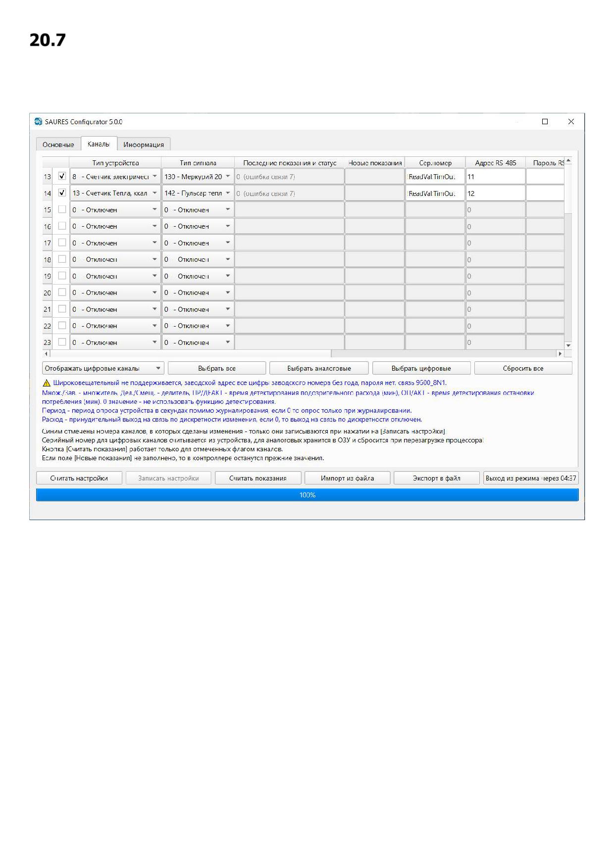
Task: Enable channel 21 checkbox
Action: pos(62,309)
